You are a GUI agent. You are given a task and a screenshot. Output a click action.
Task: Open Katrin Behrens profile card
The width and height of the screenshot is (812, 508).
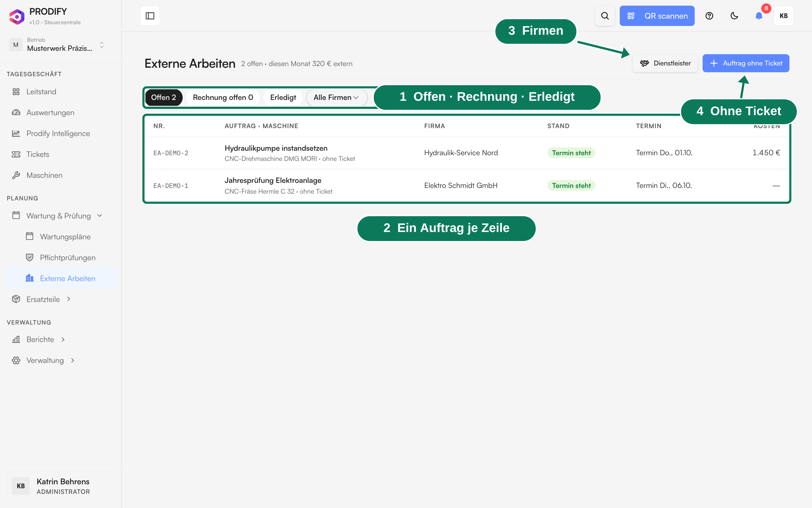[60, 486]
